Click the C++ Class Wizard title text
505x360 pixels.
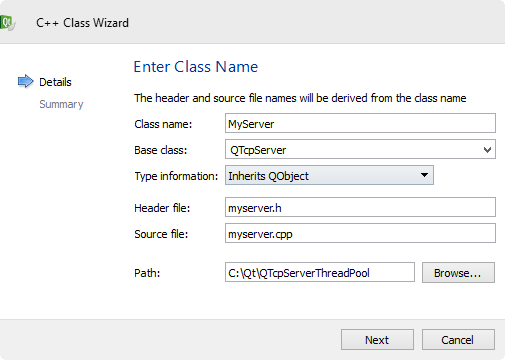pos(82,23)
